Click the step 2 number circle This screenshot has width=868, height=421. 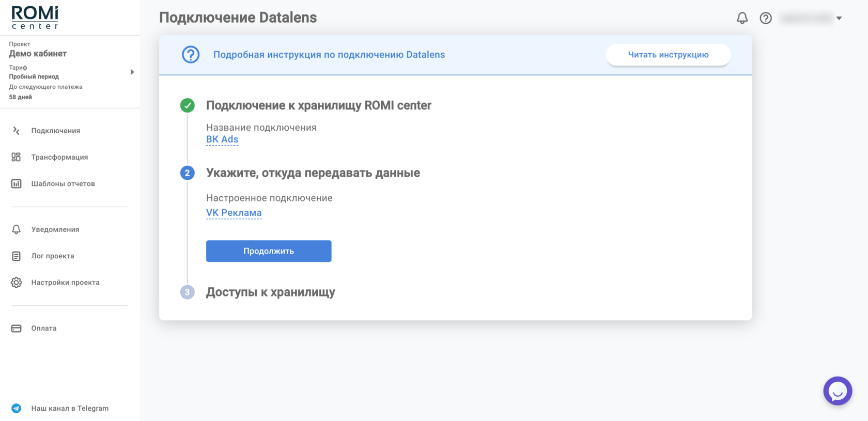click(x=187, y=173)
